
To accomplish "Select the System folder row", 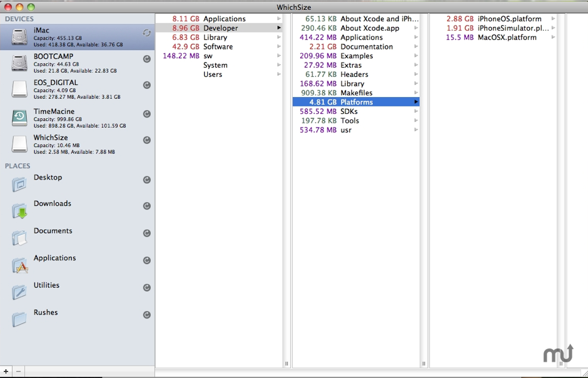I will pos(219,65).
